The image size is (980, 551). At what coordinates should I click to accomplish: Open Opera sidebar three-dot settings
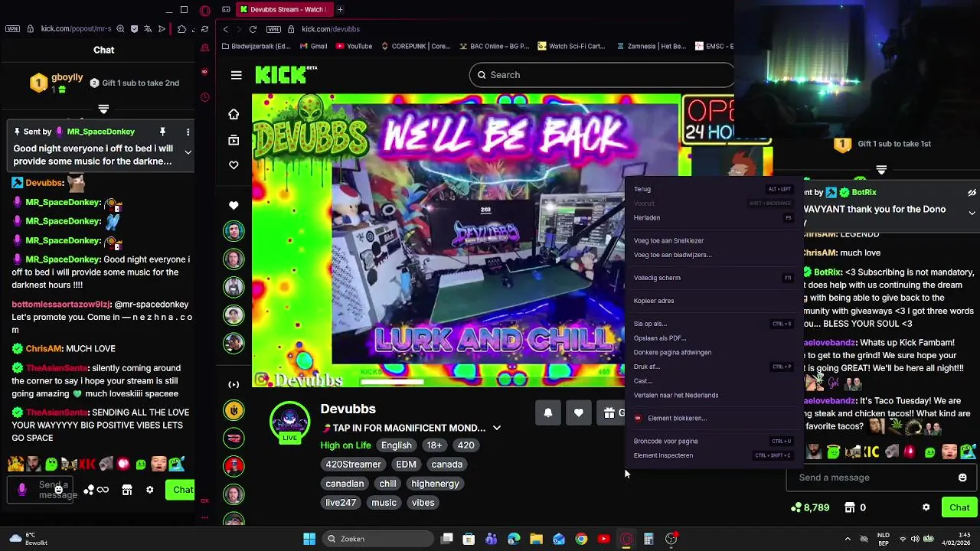(x=204, y=518)
